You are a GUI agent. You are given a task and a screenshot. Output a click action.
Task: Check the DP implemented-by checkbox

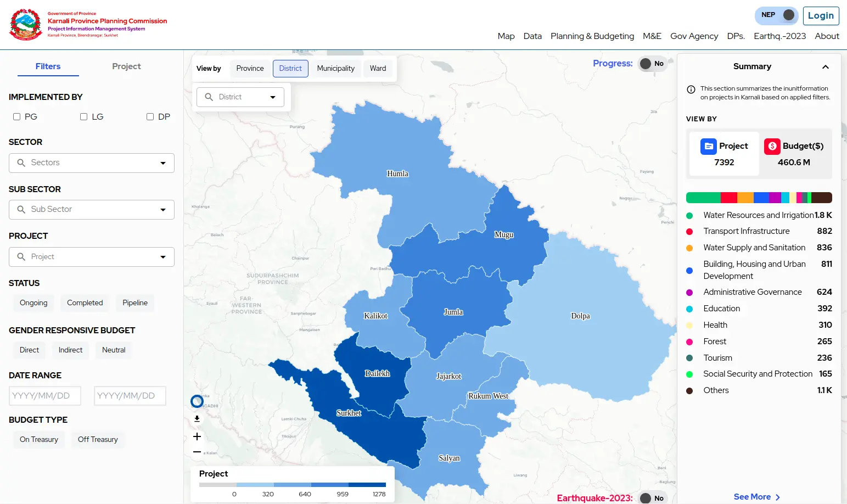[150, 117]
